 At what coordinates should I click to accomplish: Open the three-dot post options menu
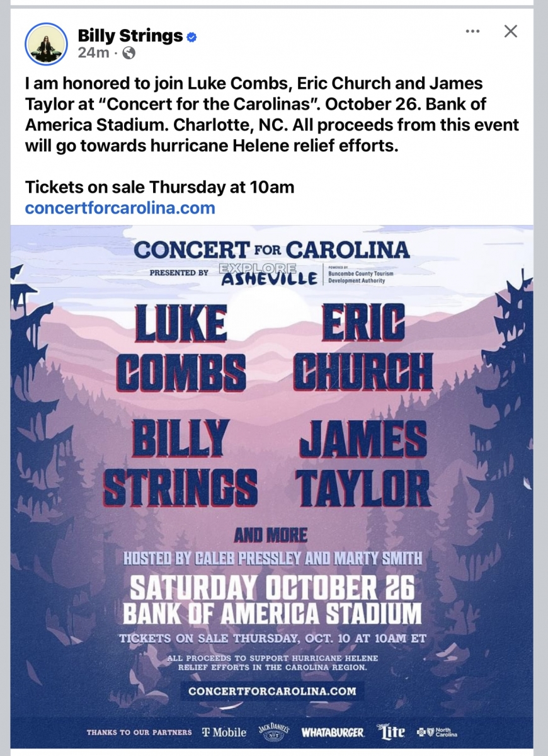(x=472, y=31)
